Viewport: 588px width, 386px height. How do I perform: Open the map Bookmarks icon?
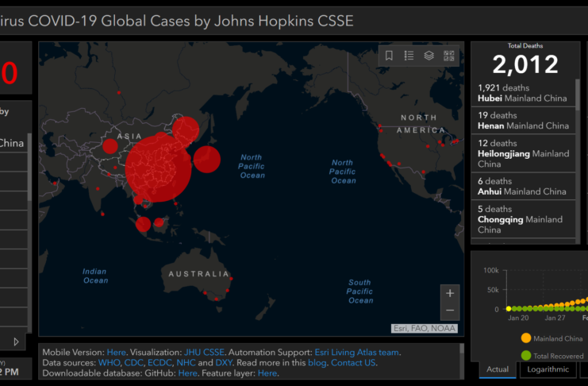tap(389, 56)
